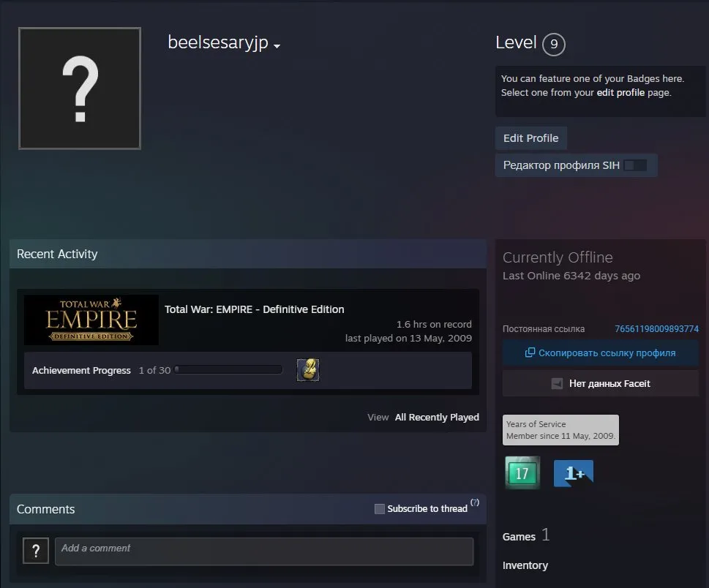Click the beelsesaryjp profile name
The width and height of the screenshot is (709, 588).
pyautogui.click(x=218, y=43)
